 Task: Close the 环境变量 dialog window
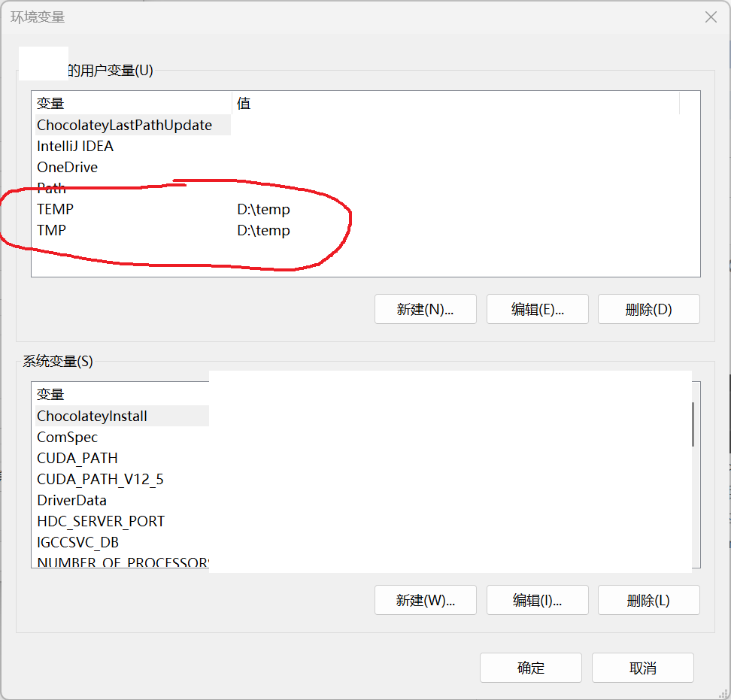click(710, 17)
